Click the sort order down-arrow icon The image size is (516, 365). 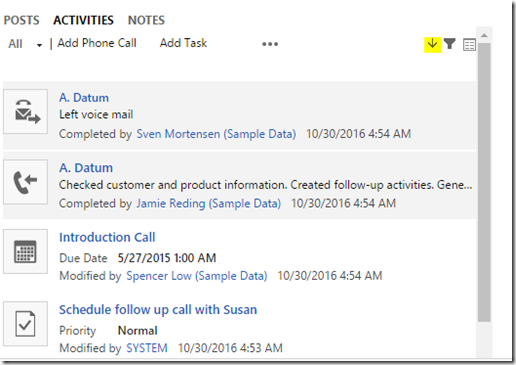click(433, 44)
